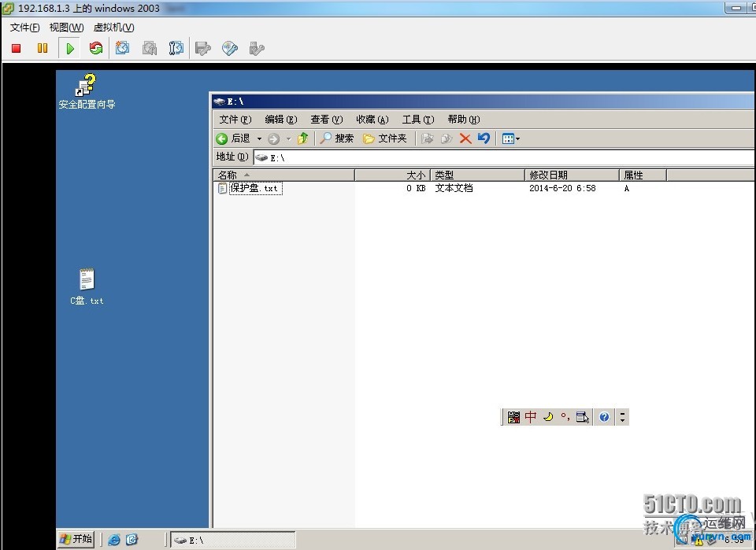Open the snapshot manager wrench-clock icon
Viewport: 756px width, 550px height.
pyautogui.click(x=176, y=48)
